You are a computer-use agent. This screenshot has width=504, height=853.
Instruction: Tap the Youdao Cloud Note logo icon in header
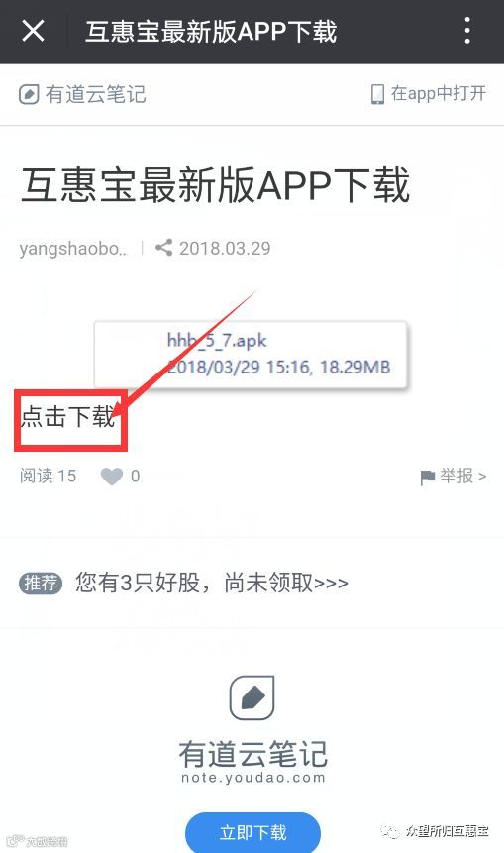(x=29, y=94)
